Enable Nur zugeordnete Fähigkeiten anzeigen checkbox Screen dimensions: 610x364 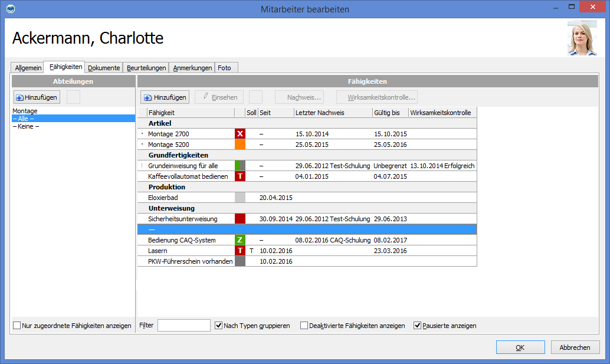tap(17, 326)
